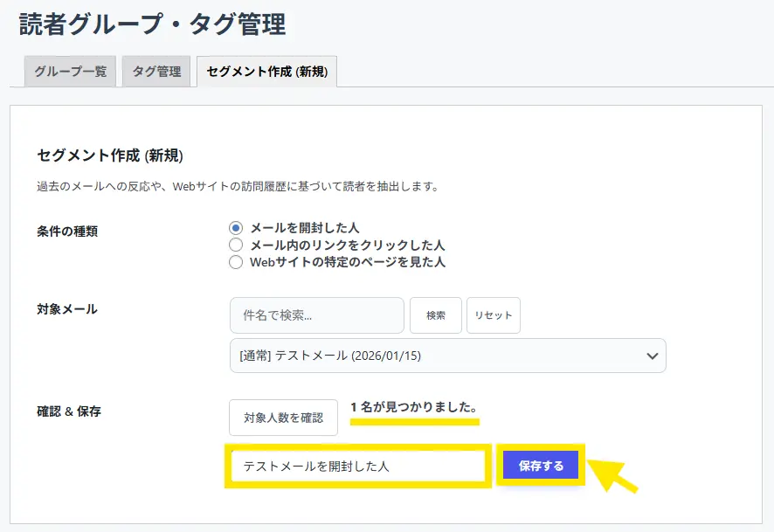The height and width of the screenshot is (532, 774).
Task: Click the 読者グループ・タグ管理 page title
Action: click(x=153, y=24)
